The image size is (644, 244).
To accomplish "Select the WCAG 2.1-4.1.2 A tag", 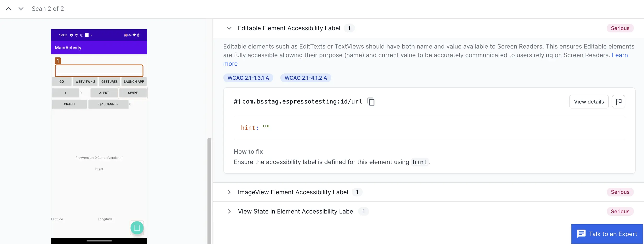I will point(305,78).
